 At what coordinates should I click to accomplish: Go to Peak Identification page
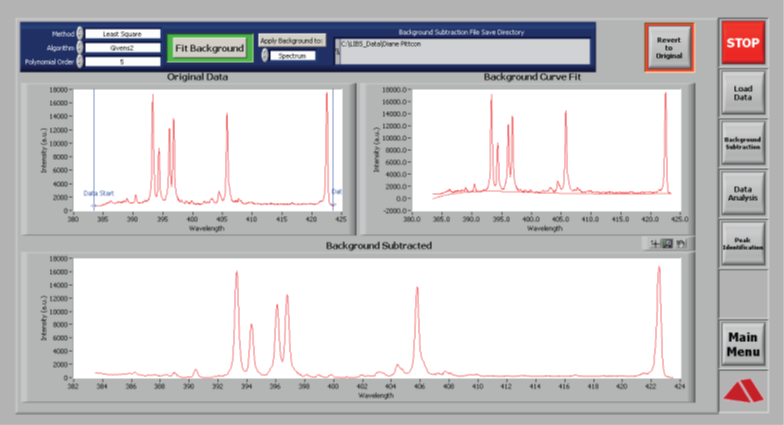[x=743, y=244]
